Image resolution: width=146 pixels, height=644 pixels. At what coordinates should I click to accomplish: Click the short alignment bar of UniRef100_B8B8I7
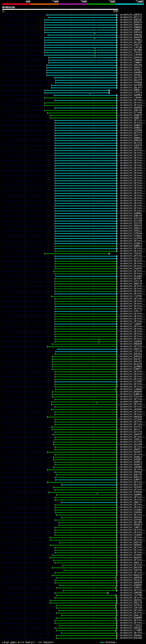[77, 90]
